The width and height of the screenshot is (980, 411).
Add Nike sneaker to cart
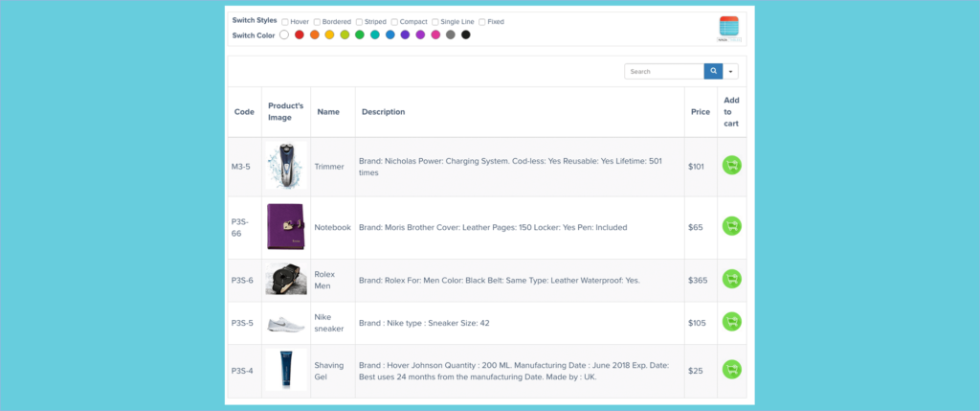pos(731,322)
